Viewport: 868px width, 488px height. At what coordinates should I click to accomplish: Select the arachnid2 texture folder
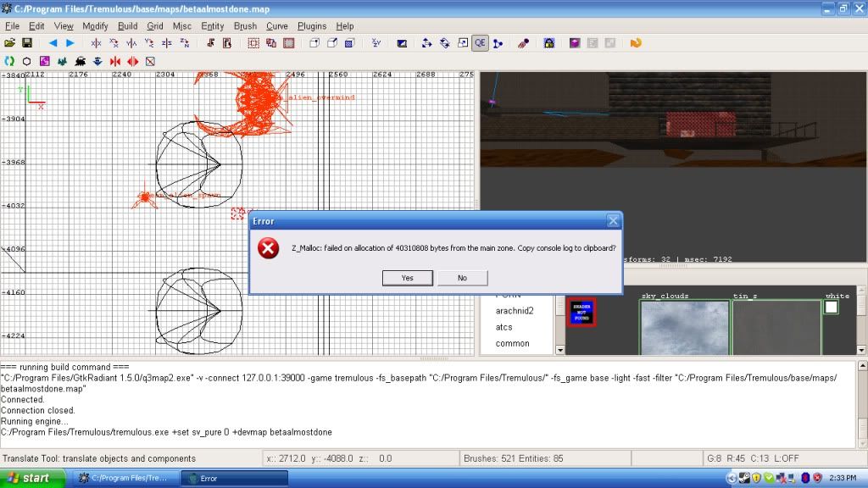coord(515,311)
